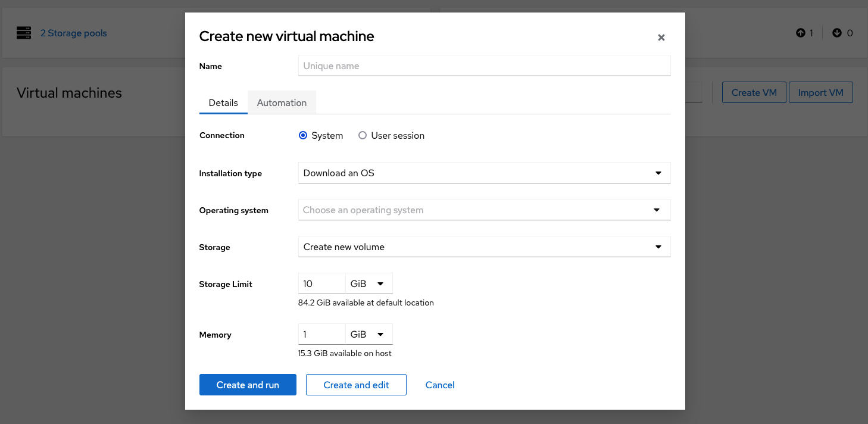
Task: Click the storage pools stack icon
Action: pos(24,33)
